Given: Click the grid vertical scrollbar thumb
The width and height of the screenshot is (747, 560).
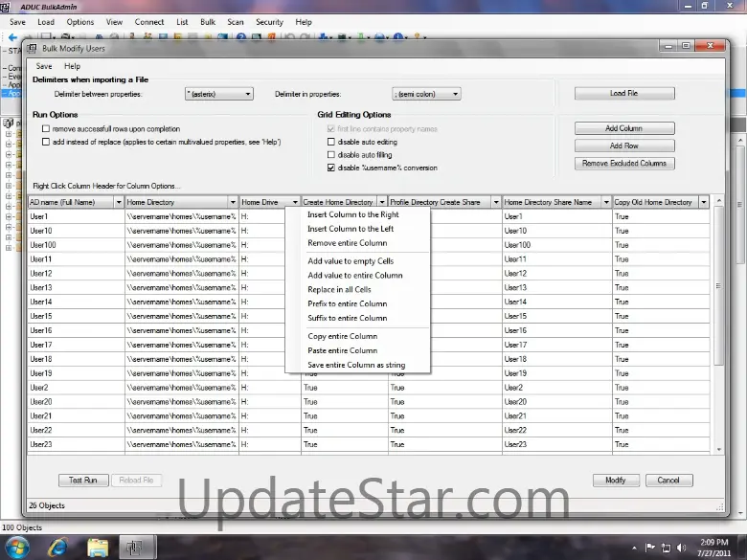Looking at the screenshot, I should (x=718, y=285).
